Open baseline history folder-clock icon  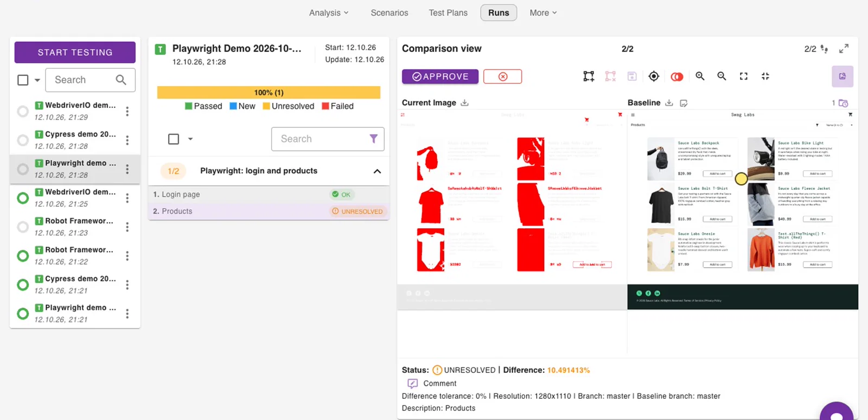[x=843, y=103]
